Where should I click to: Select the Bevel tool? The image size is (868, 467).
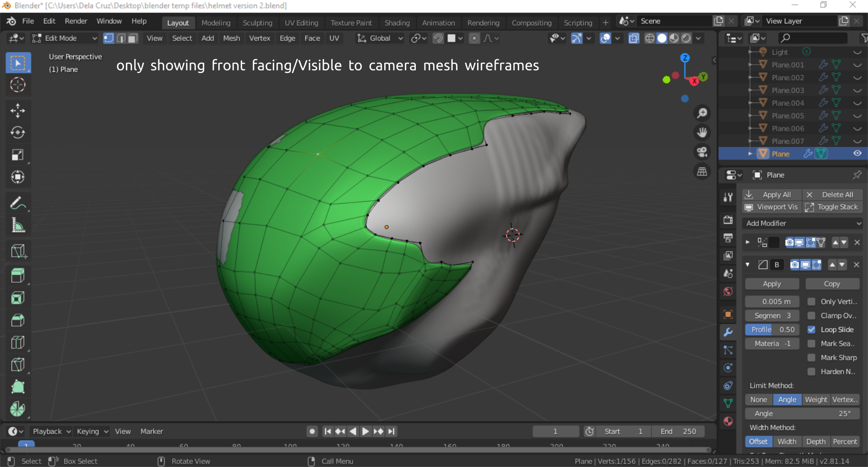click(x=18, y=320)
